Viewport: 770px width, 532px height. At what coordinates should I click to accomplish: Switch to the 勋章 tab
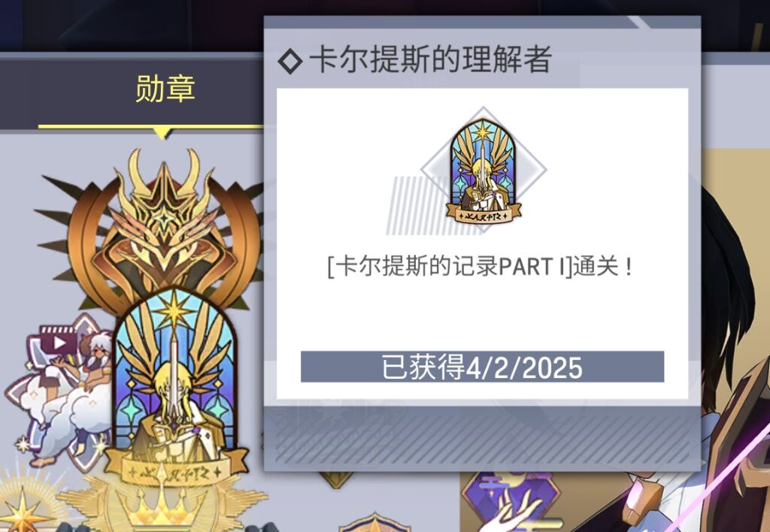tap(165, 89)
